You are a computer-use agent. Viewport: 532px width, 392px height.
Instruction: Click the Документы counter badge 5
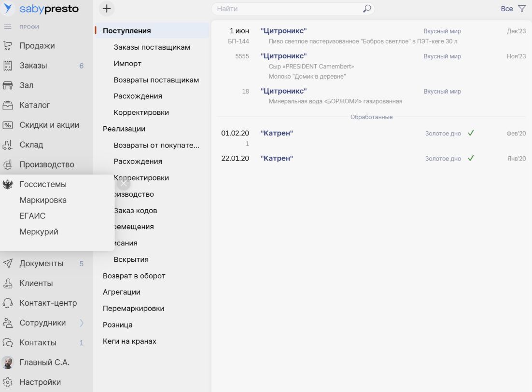(x=82, y=264)
